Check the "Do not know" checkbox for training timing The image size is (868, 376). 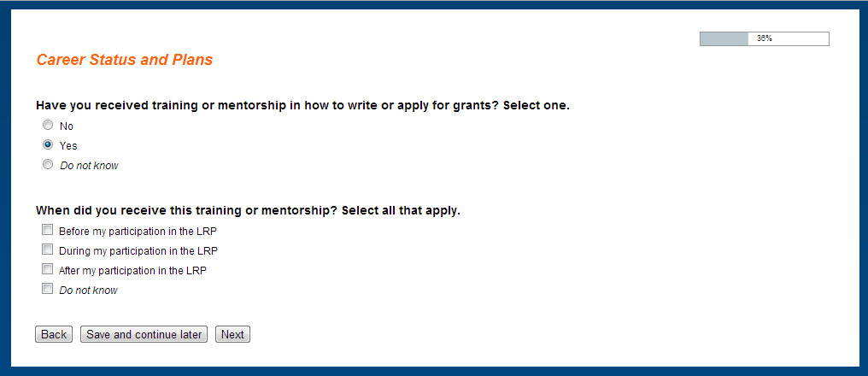pos(47,290)
